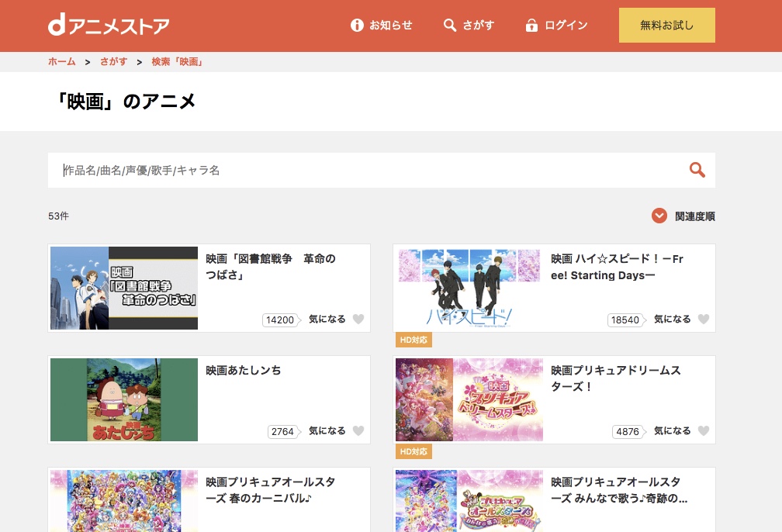
Task: Submit search with the orange magnifier icon
Action: [697, 170]
